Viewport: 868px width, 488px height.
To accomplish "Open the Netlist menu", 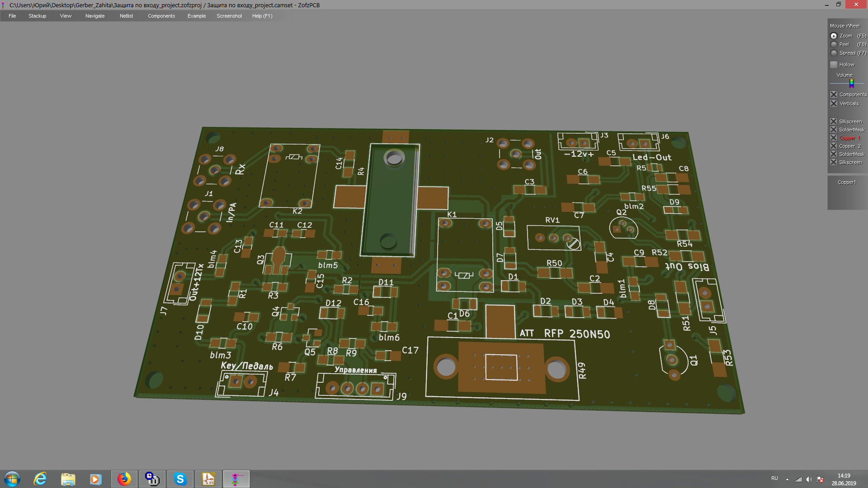I will pyautogui.click(x=126, y=16).
